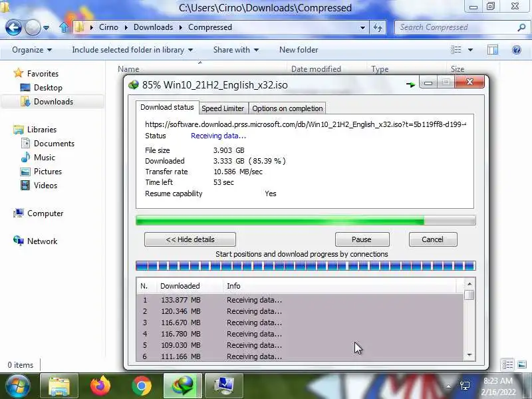Sort by the Size column header

(457, 69)
